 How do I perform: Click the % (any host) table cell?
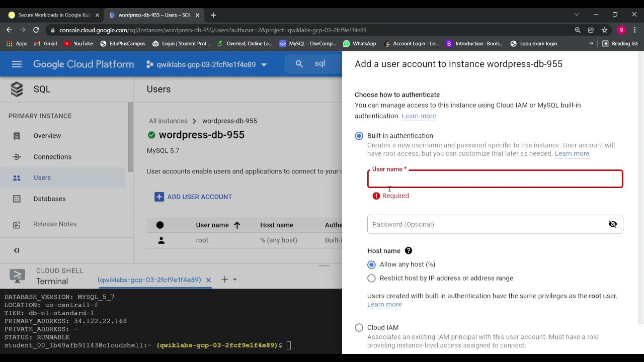pos(279,240)
